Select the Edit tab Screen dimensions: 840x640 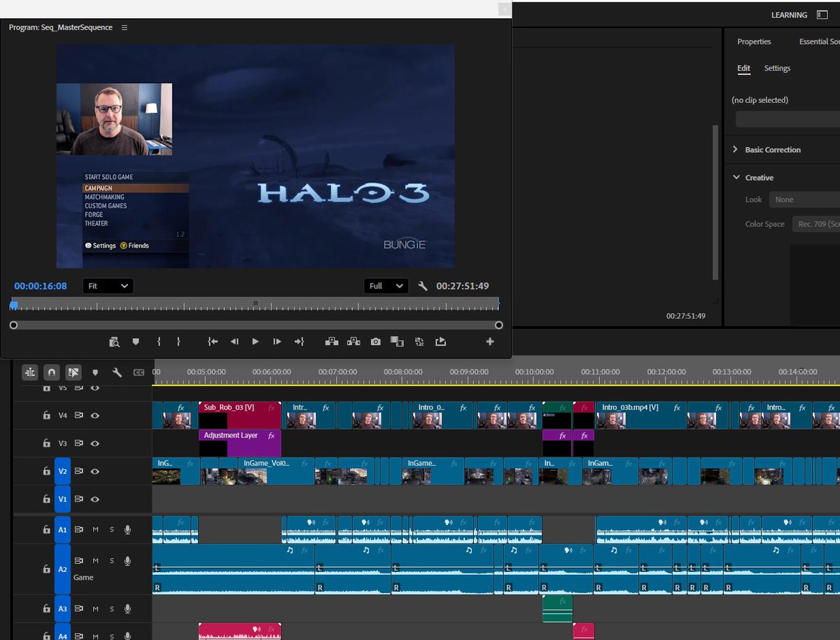tap(743, 69)
